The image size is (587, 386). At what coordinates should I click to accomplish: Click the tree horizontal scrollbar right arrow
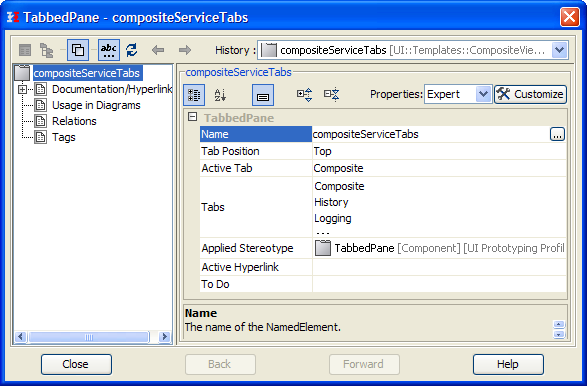[x=164, y=337]
